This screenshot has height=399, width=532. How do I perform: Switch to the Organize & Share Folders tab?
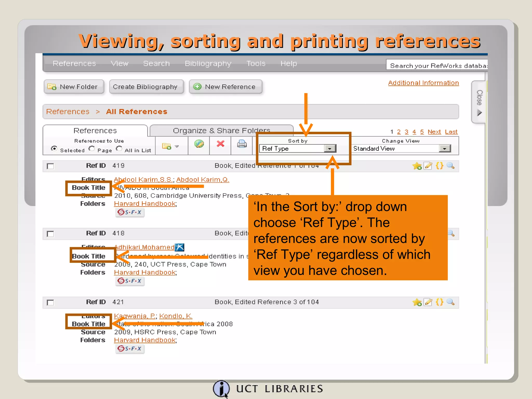(x=222, y=130)
